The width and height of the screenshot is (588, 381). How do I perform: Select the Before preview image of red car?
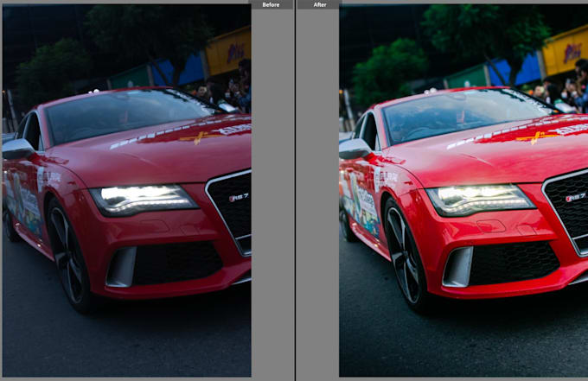(x=127, y=190)
